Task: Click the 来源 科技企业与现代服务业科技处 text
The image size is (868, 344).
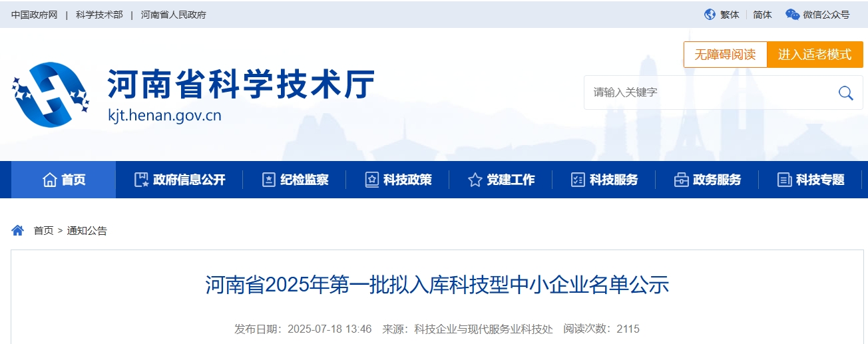Action: [467, 329]
